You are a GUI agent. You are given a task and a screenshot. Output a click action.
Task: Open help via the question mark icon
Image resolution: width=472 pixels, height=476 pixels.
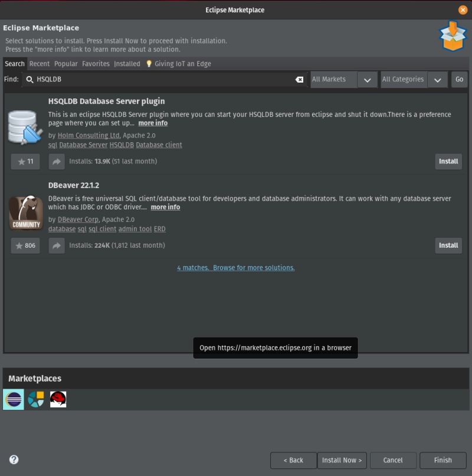[x=13, y=460]
